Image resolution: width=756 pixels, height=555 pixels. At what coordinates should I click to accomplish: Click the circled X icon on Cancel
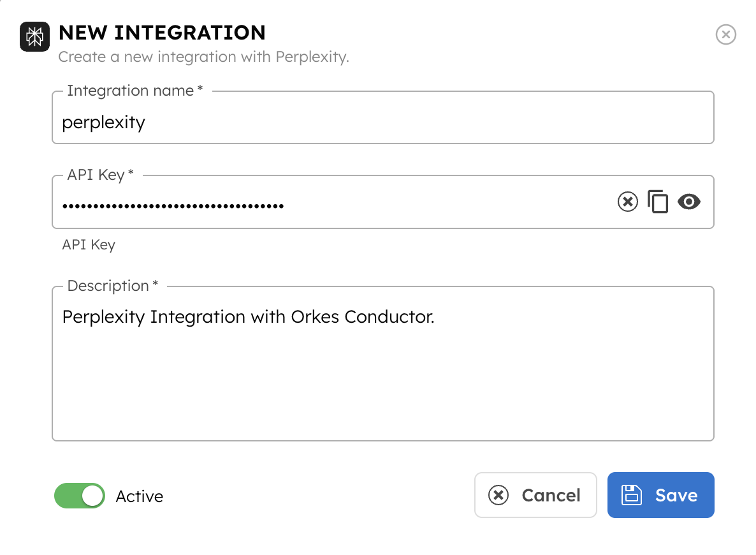click(498, 495)
